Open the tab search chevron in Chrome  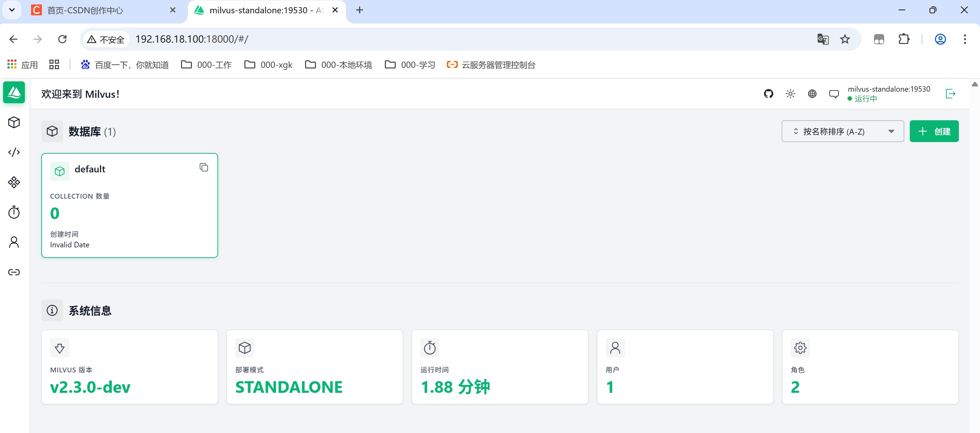pyautogui.click(x=12, y=10)
